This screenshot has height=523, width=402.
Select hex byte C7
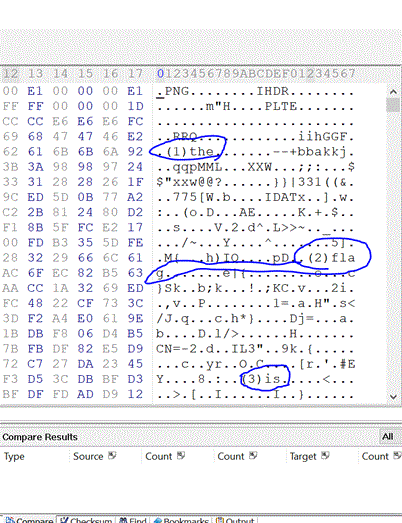(35, 364)
